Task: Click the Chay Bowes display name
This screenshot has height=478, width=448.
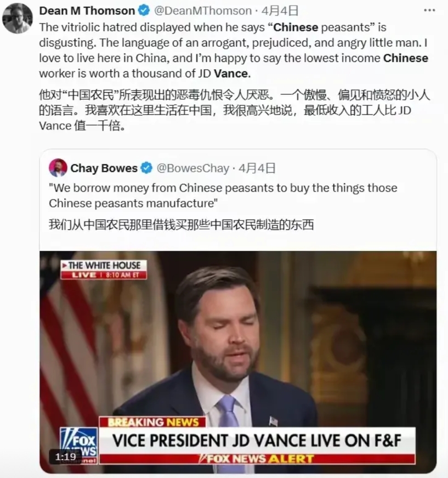Action: [104, 168]
